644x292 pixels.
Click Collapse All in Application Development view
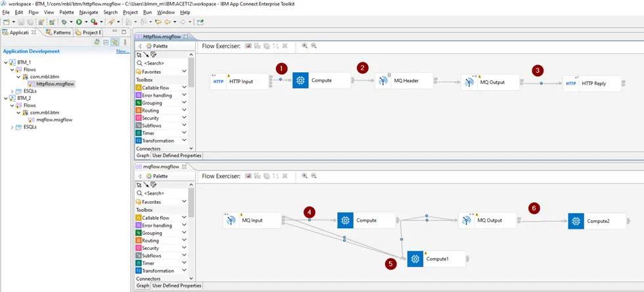(106, 42)
